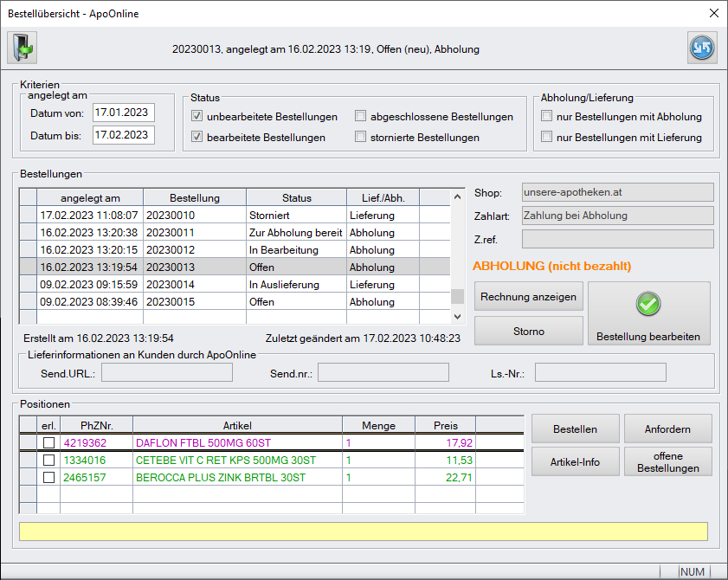Click the Storno button
728x580 pixels.
(x=529, y=331)
